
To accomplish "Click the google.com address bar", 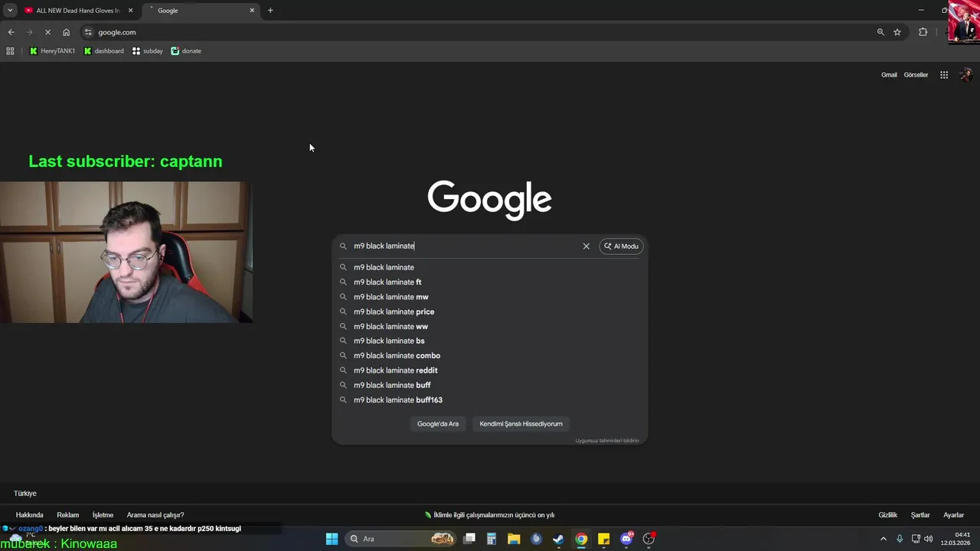I will pos(482,32).
